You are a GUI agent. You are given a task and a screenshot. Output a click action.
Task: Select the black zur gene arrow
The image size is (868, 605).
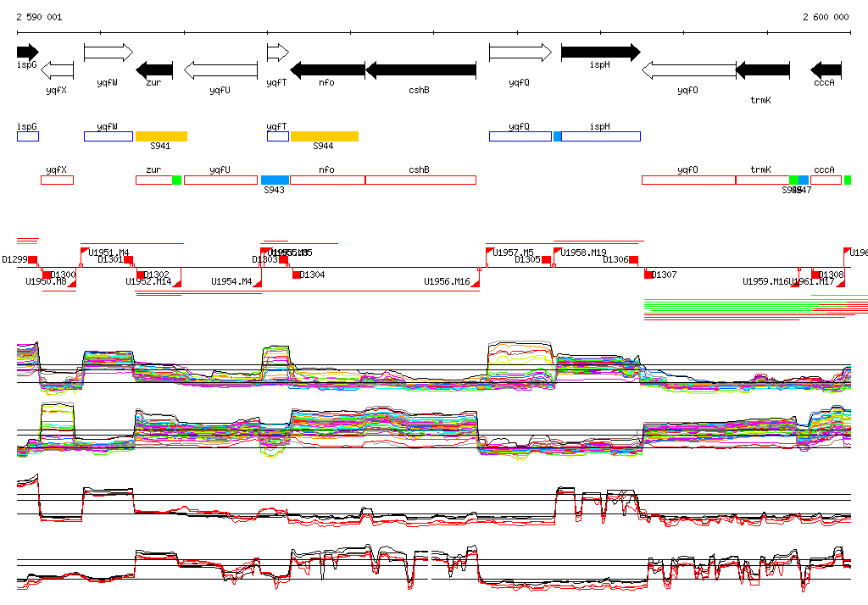(154, 70)
